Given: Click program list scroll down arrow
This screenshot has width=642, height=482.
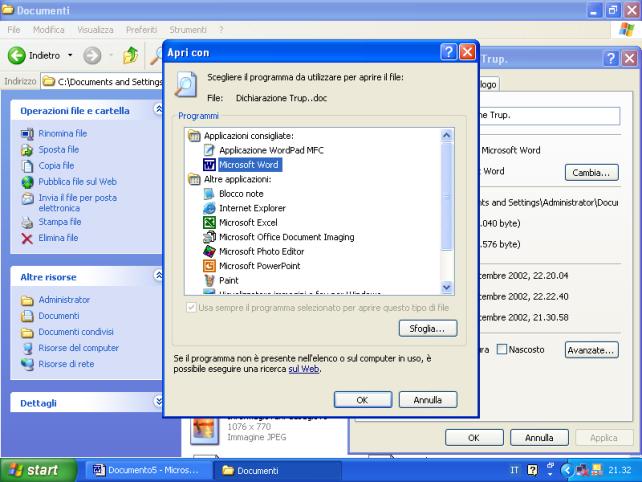Looking at the screenshot, I should pos(447,287).
